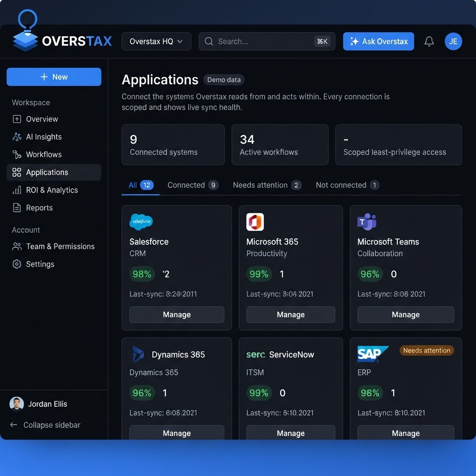Switch to the Not connected tab
The image size is (476, 476).
tap(348, 185)
